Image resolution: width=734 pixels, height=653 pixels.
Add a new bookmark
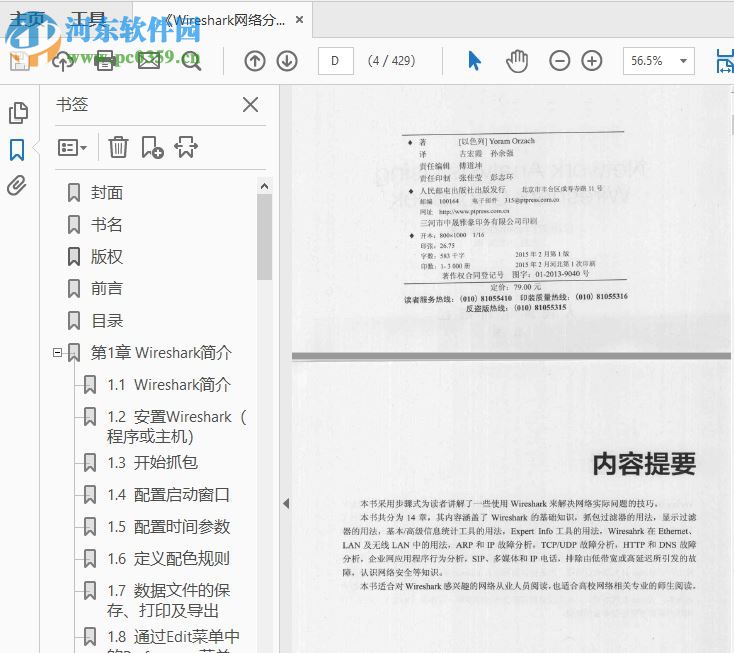(152, 147)
